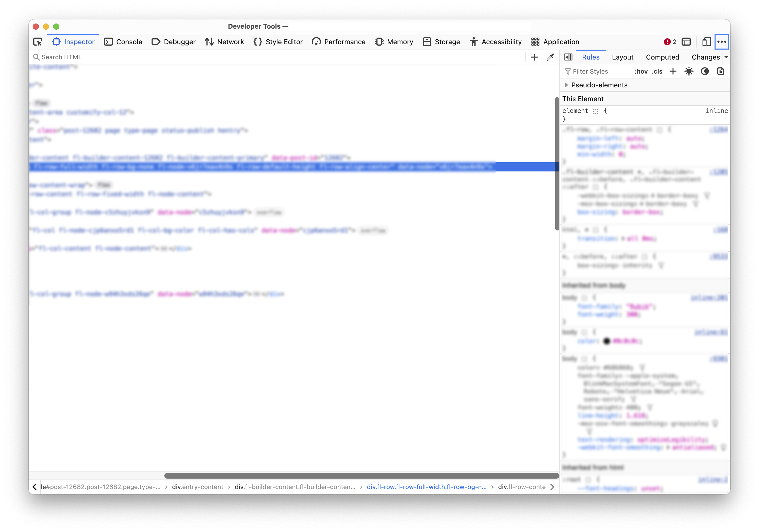Image resolution: width=759 pixels, height=532 pixels.
Task: Select the Layout side tab
Action: point(623,57)
